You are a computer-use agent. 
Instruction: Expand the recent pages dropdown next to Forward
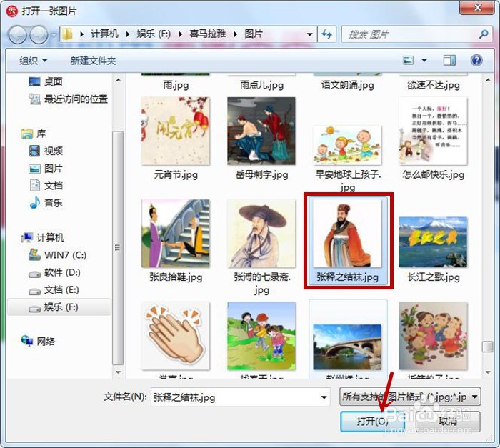tap(53, 34)
